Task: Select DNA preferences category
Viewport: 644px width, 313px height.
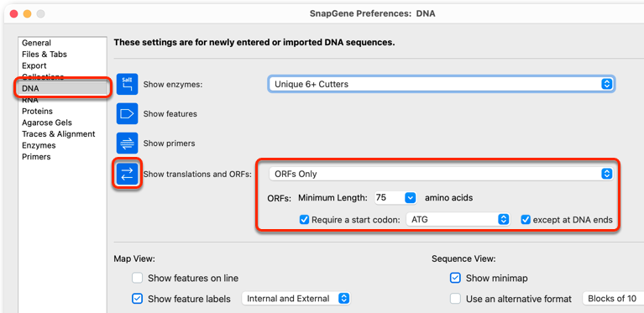Action: pos(62,88)
